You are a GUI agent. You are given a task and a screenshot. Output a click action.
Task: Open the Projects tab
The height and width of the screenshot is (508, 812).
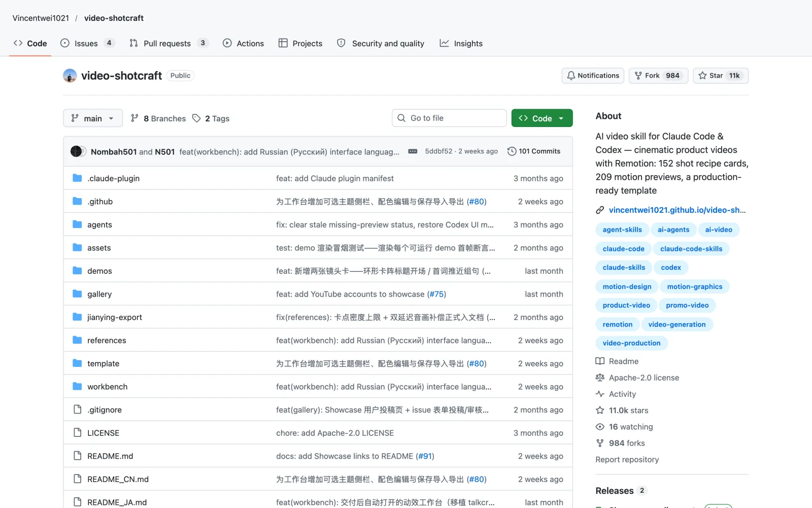(300, 43)
